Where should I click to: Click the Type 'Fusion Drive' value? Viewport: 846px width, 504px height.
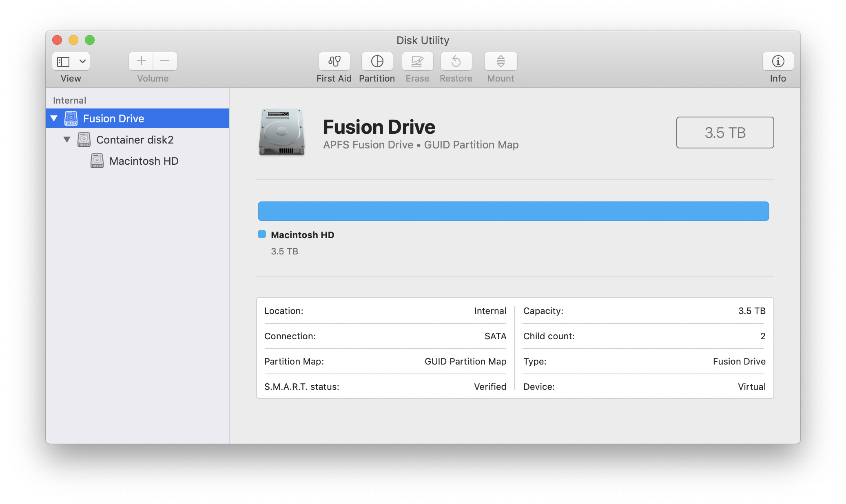click(x=739, y=361)
